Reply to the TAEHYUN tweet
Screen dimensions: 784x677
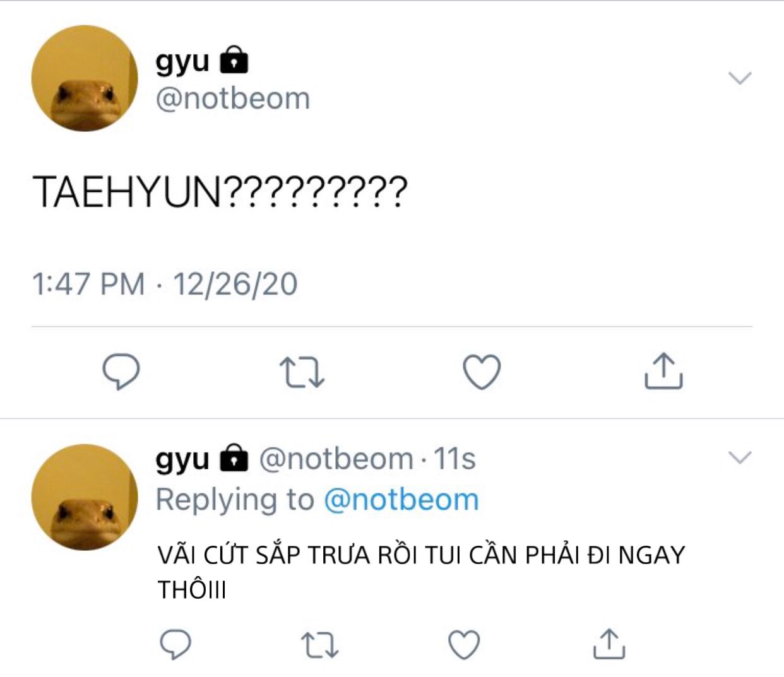pos(121,372)
